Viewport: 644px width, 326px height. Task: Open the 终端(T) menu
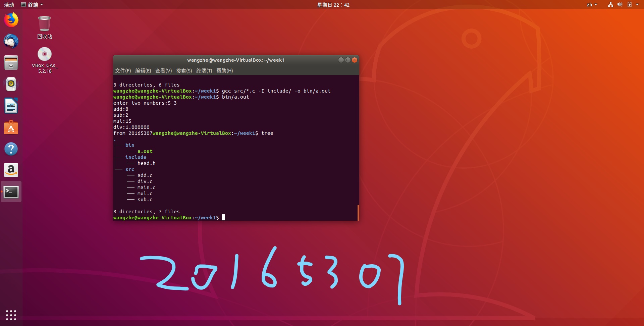[x=204, y=71]
